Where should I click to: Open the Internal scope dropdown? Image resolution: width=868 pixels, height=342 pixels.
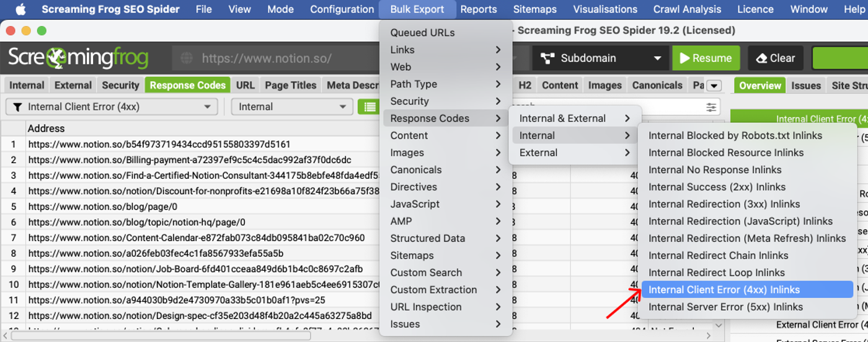click(292, 107)
